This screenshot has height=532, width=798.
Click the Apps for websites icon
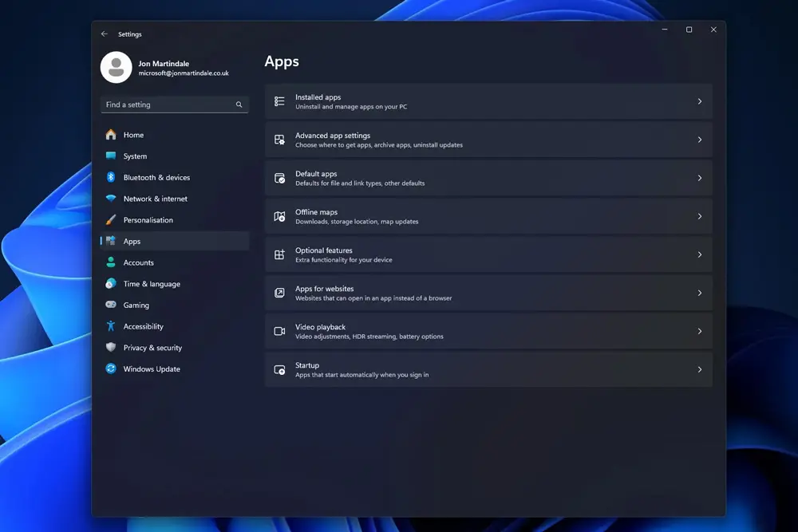279,293
